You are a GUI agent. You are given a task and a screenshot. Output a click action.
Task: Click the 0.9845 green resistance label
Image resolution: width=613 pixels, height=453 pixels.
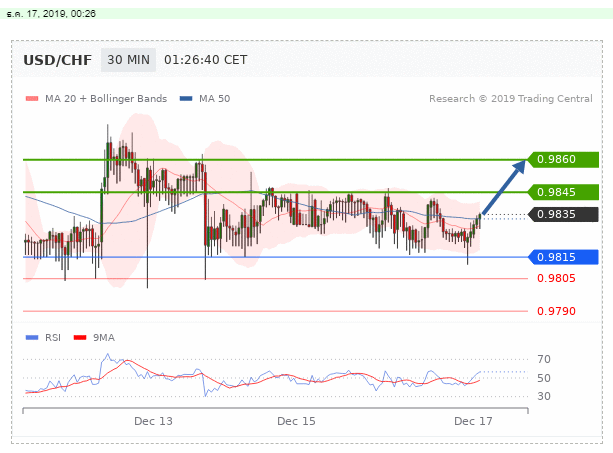point(563,192)
